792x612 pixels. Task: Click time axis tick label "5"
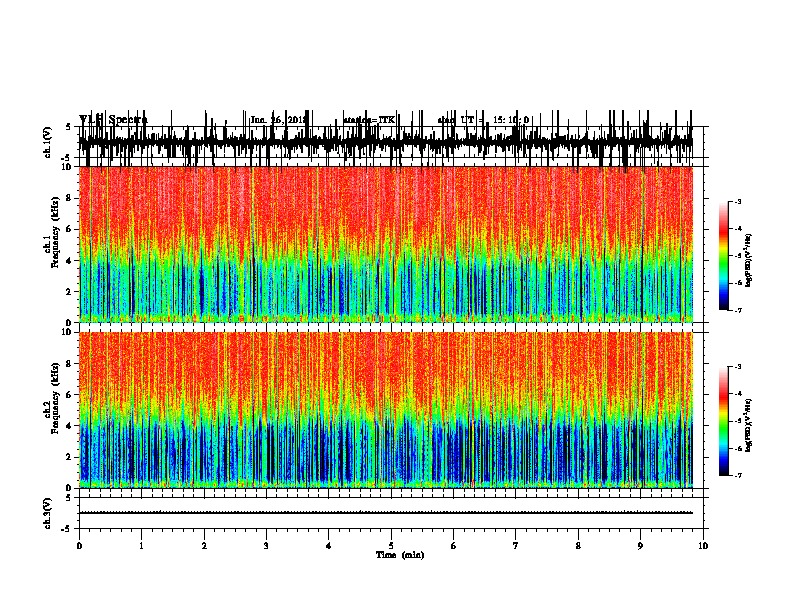point(391,546)
